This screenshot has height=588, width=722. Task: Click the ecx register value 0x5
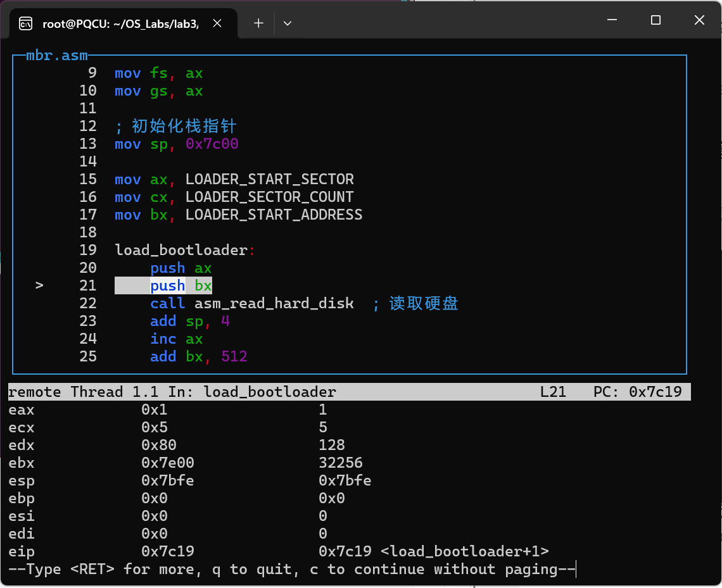155,427
